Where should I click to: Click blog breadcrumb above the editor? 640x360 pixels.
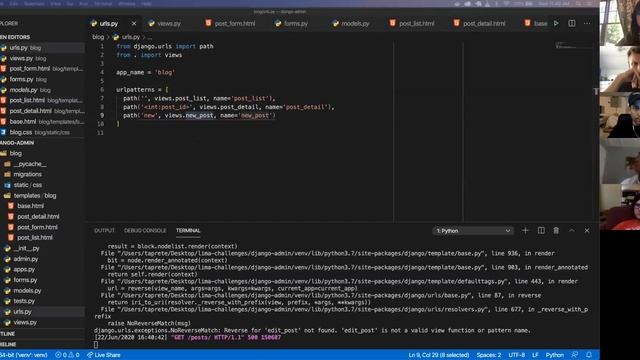[98, 37]
